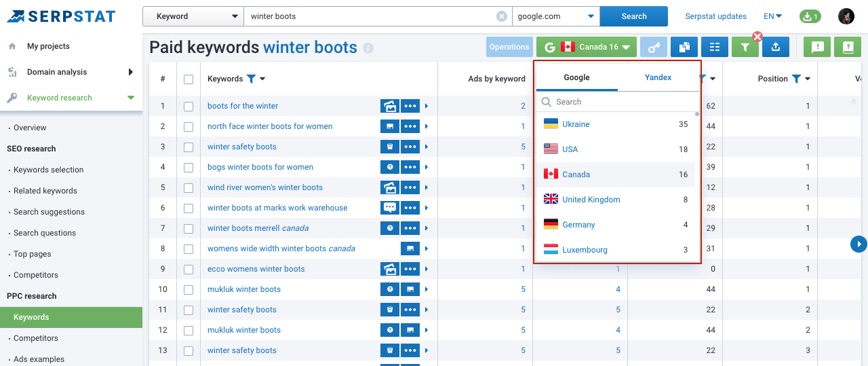868x366 pixels.
Task: Click the key icon toolbar button
Action: point(654,47)
